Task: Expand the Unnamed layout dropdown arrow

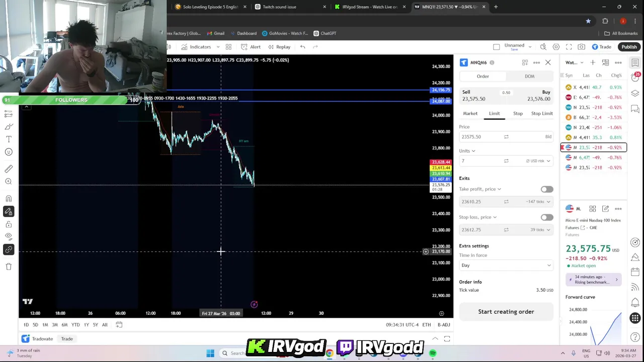Action: (x=530, y=47)
